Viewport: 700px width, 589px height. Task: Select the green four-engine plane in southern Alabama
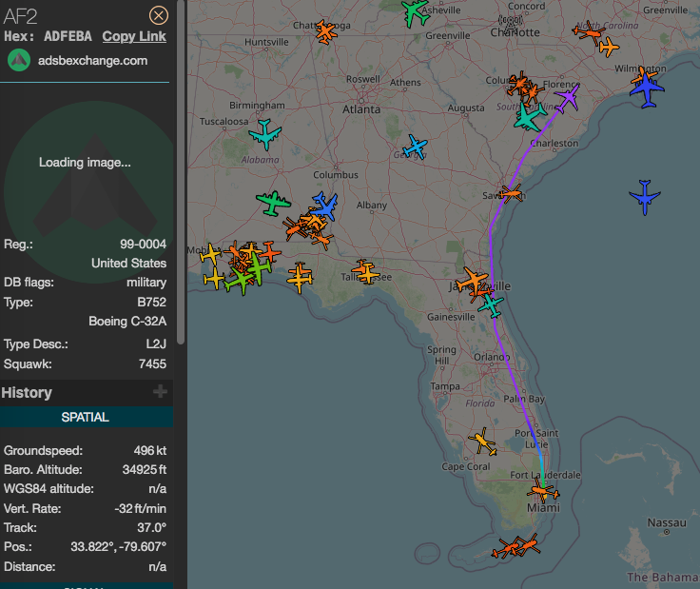(273, 204)
